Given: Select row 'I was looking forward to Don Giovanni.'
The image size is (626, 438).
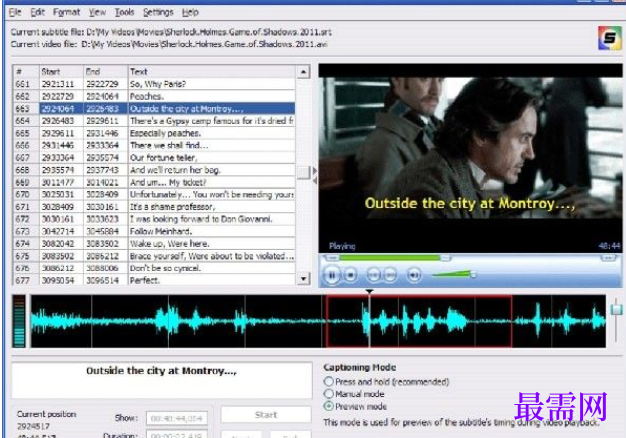Looking at the screenshot, I should 154,219.
